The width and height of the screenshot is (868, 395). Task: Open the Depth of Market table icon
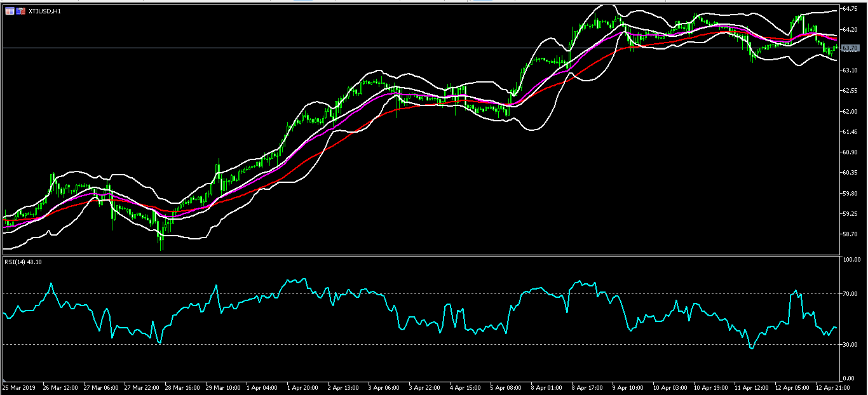pos(9,11)
